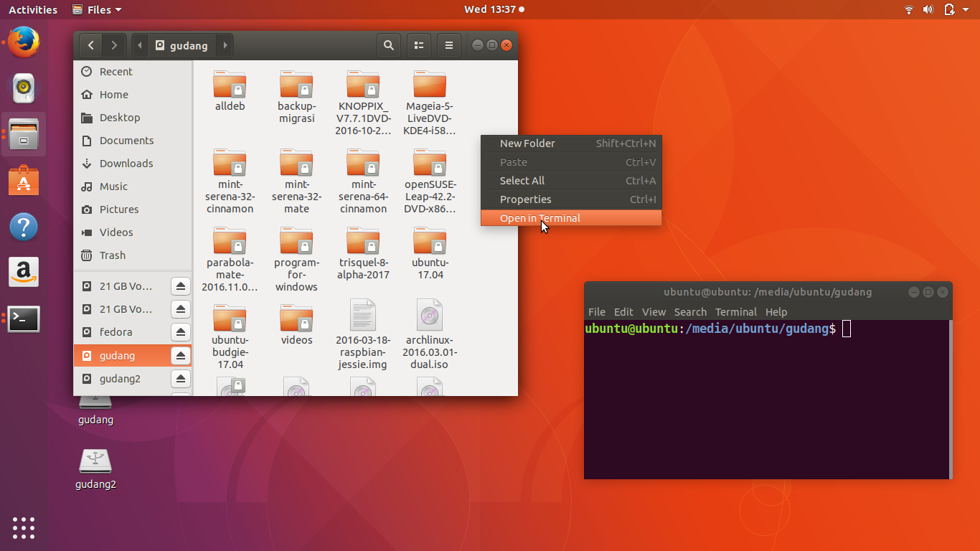Open Desktop in the Files sidebar
Image resolution: width=980 pixels, height=551 pixels.
(133, 118)
